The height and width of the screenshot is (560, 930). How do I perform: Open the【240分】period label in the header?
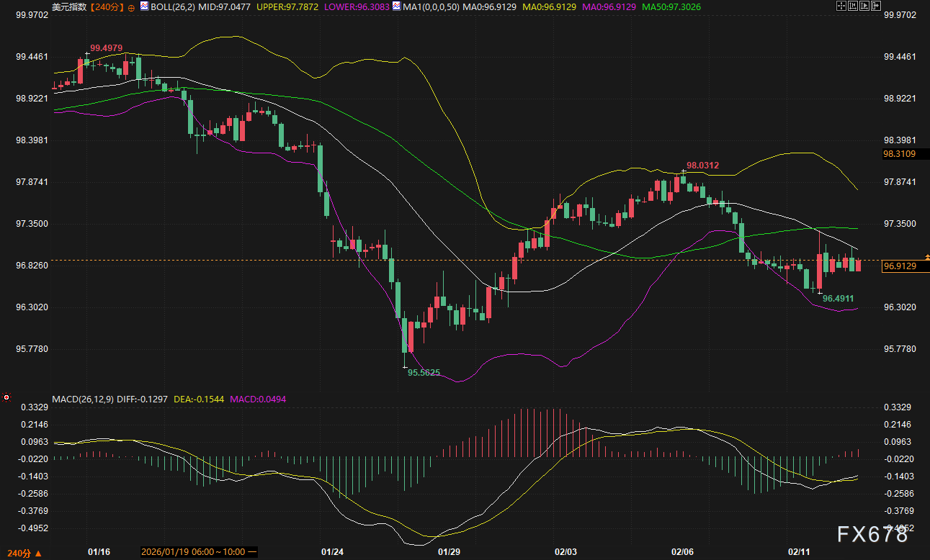tap(107, 6)
